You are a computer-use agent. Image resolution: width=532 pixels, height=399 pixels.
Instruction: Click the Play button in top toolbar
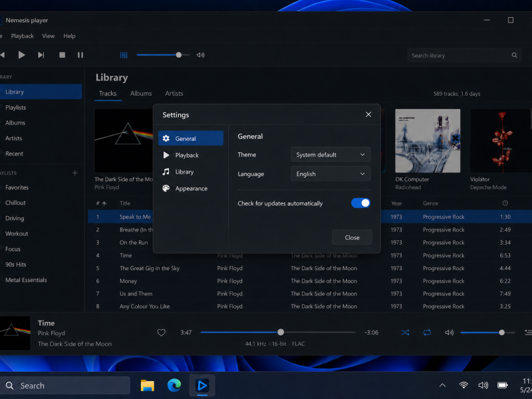point(21,55)
